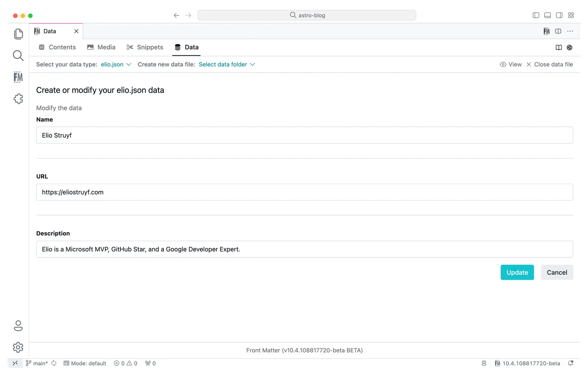Go back with the left arrow
This screenshot has width=588, height=376.
(176, 15)
